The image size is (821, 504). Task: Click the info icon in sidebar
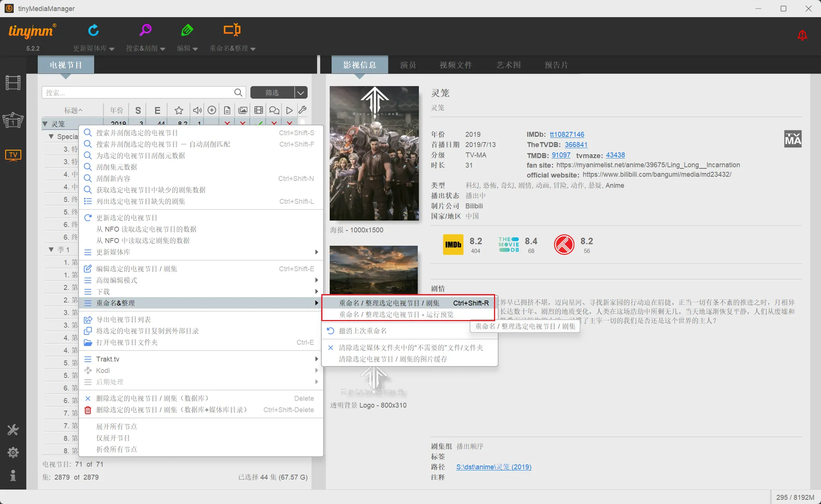pos(13,475)
